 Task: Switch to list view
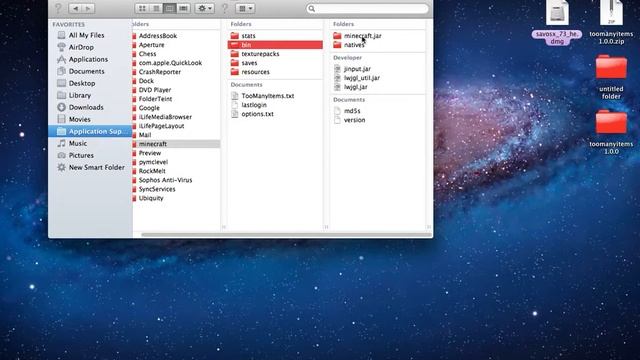(156, 8)
